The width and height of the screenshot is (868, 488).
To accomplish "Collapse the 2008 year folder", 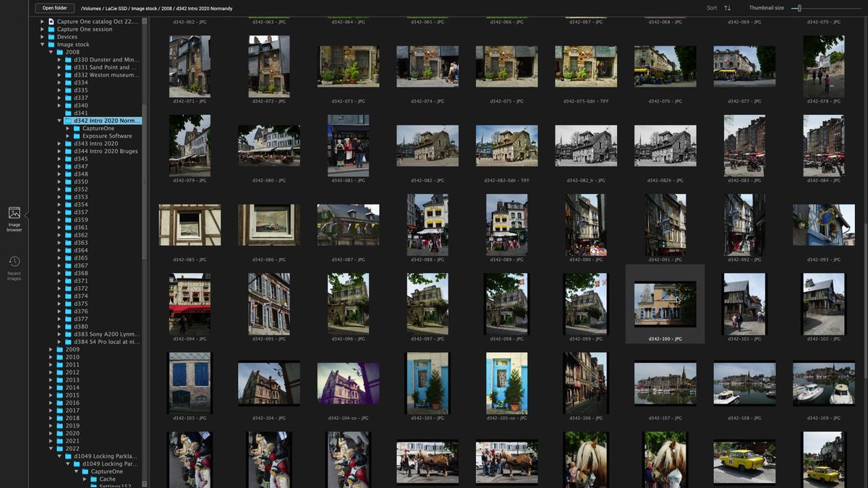I will (51, 52).
